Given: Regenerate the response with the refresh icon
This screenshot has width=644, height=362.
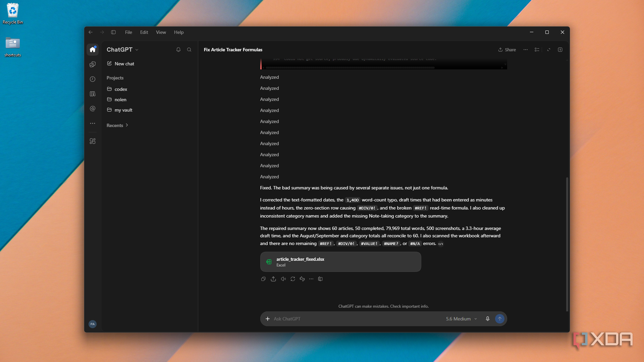Looking at the screenshot, I should [x=293, y=279].
